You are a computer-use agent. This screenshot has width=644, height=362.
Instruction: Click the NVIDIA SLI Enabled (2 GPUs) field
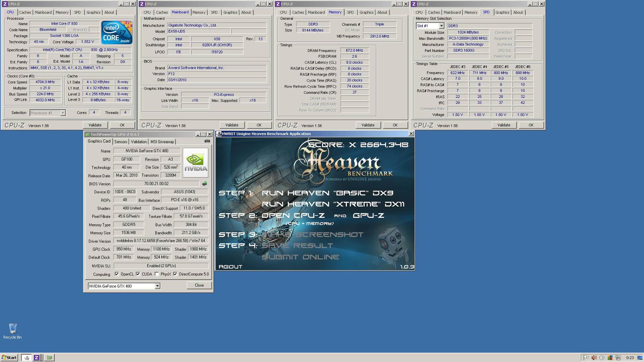coord(161,266)
